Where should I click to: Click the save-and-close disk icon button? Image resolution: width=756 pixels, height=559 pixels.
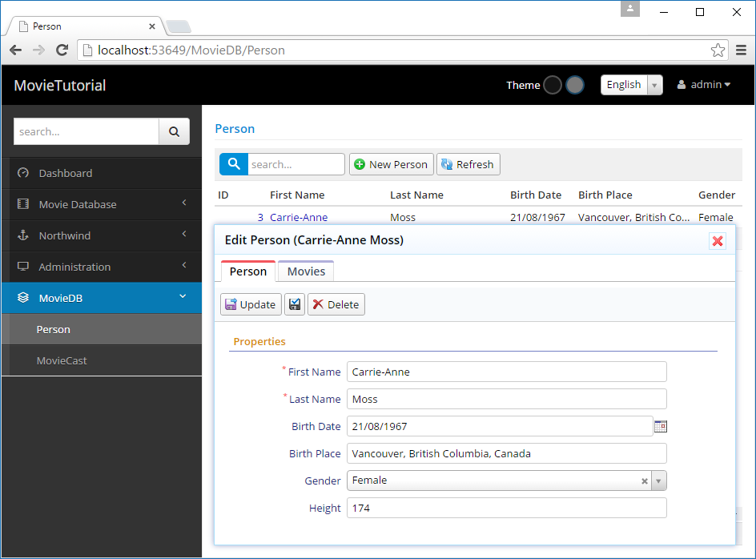295,304
